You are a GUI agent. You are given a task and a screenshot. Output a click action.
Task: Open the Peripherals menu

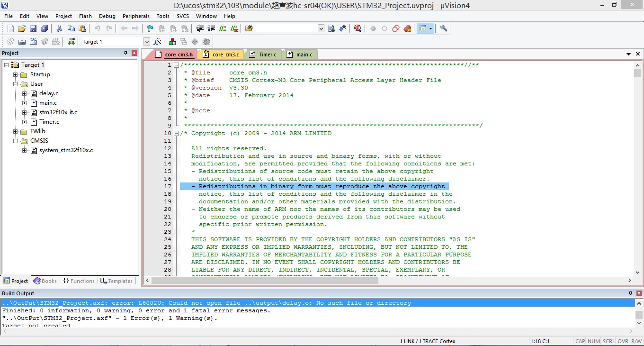(x=136, y=16)
